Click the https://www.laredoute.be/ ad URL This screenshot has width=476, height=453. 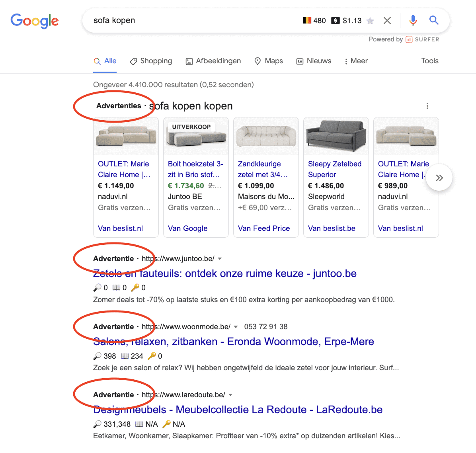[183, 395]
